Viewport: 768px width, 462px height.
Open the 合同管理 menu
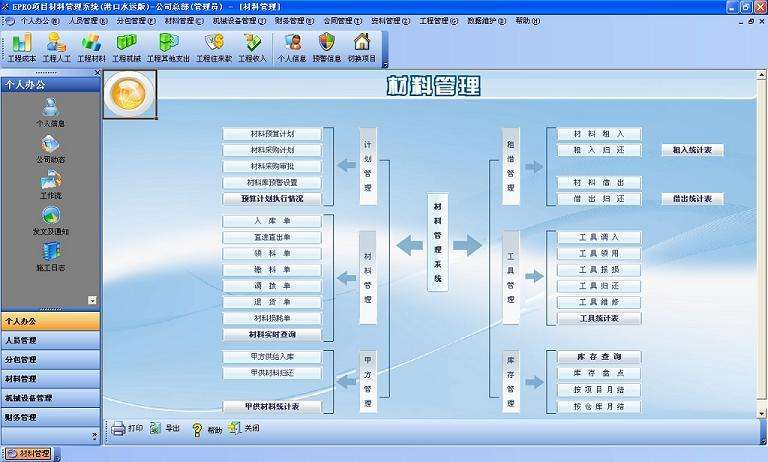(342, 21)
